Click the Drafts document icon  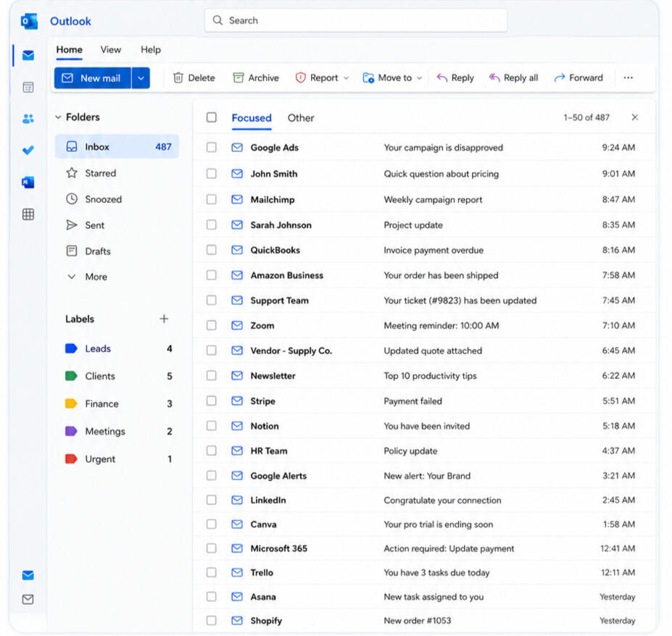(72, 251)
